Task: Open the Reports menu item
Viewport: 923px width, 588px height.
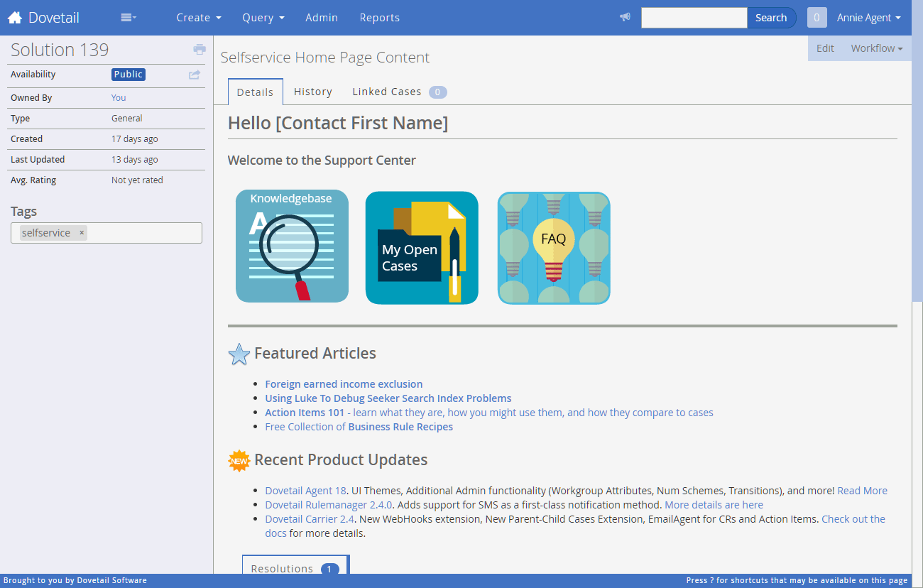Action: tap(380, 18)
